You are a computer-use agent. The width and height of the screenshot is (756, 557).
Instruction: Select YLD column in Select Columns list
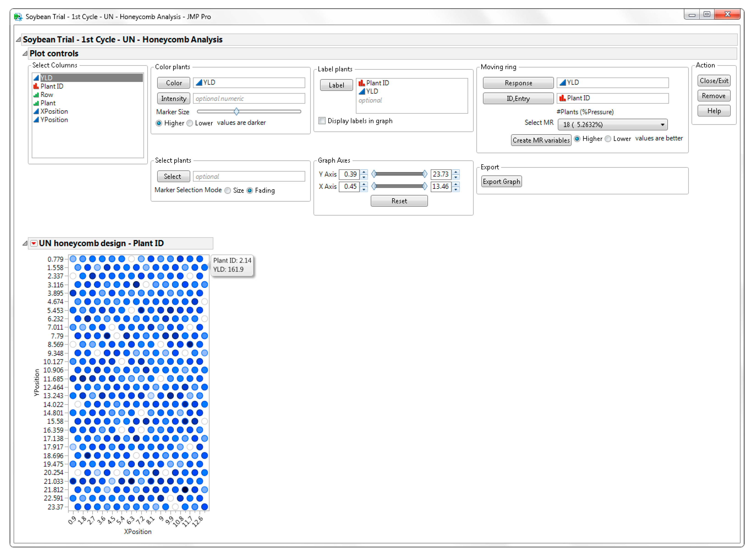tap(47, 78)
